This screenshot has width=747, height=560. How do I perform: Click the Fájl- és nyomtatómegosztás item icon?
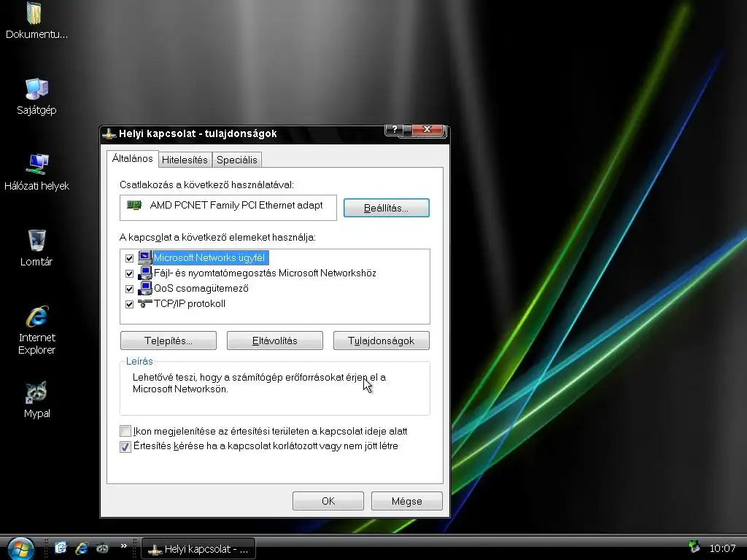point(145,273)
